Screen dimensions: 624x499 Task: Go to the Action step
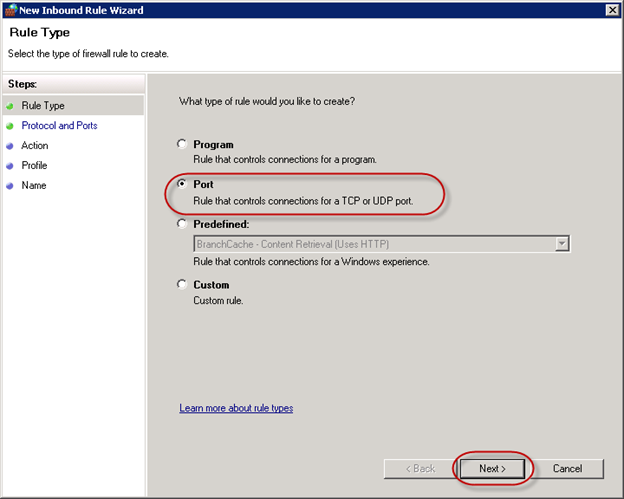coord(35,145)
